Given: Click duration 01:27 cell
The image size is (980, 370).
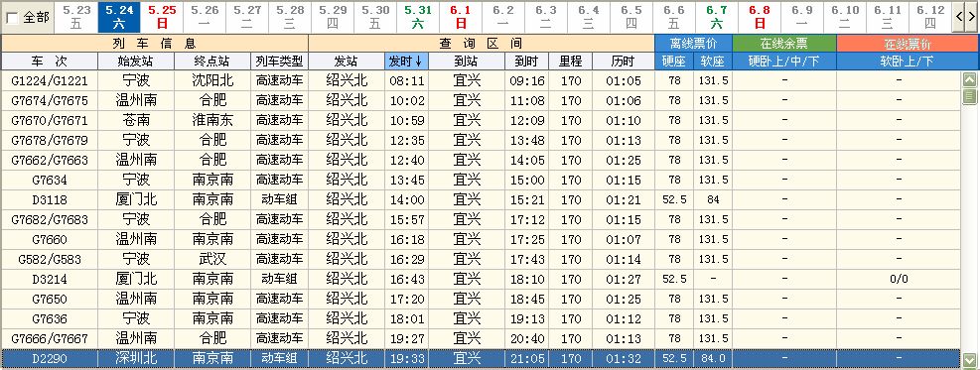Looking at the screenshot, I should point(624,279).
